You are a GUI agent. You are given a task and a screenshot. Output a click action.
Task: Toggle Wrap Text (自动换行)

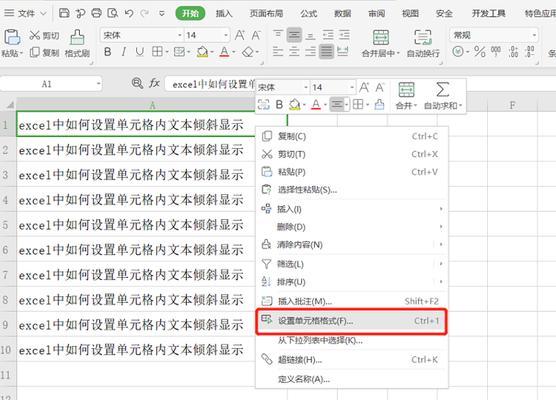click(x=423, y=44)
